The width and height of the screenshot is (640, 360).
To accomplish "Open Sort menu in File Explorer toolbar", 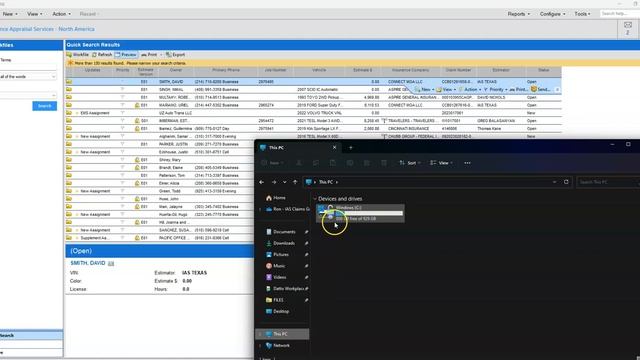I will pyautogui.click(x=410, y=163).
